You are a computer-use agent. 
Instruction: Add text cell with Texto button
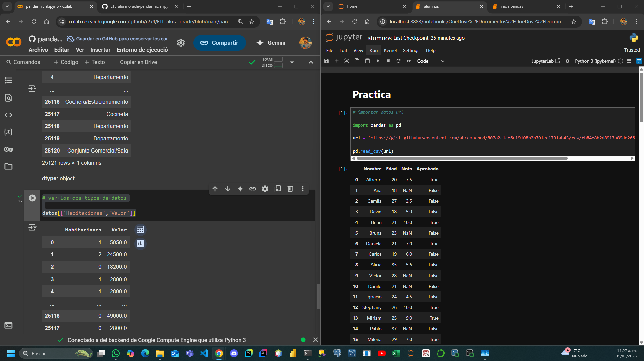[95, 62]
